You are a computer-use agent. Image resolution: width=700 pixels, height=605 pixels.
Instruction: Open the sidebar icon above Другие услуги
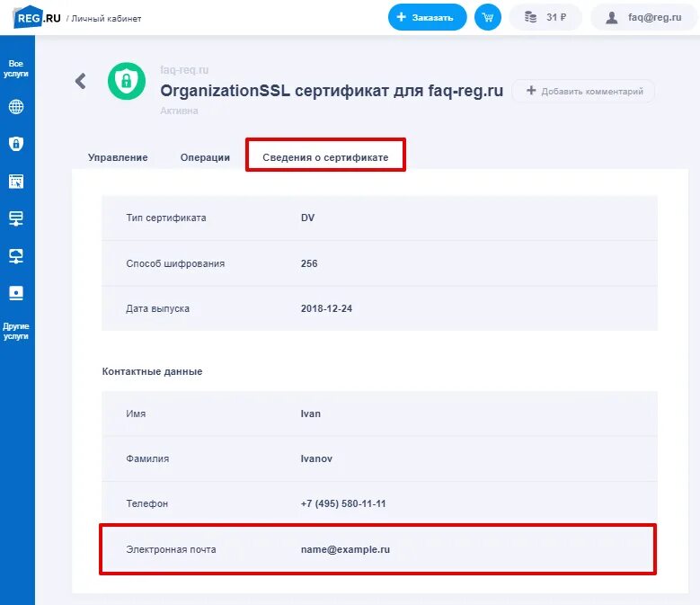click(x=16, y=293)
